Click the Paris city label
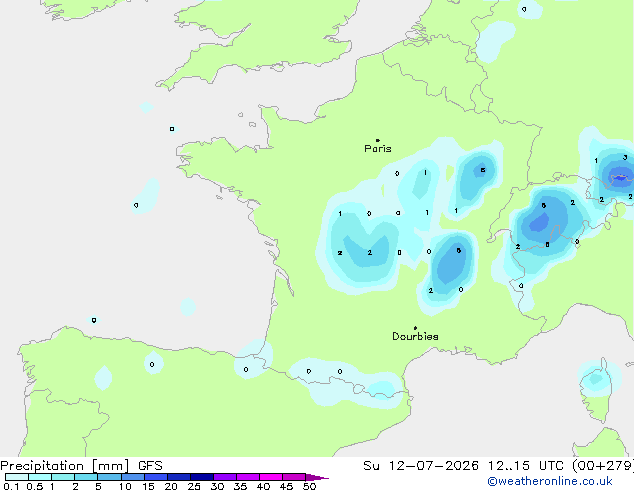The height and width of the screenshot is (490, 634). [x=378, y=149]
